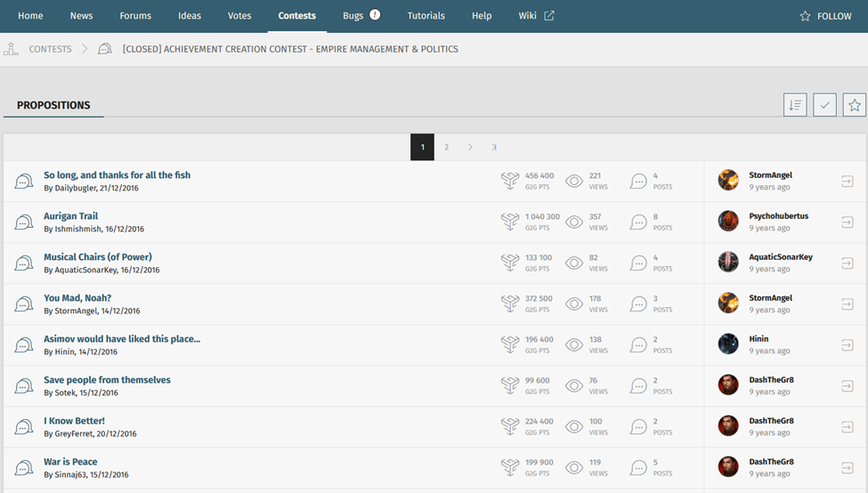Go to next page with chevron arrow

[470, 148]
